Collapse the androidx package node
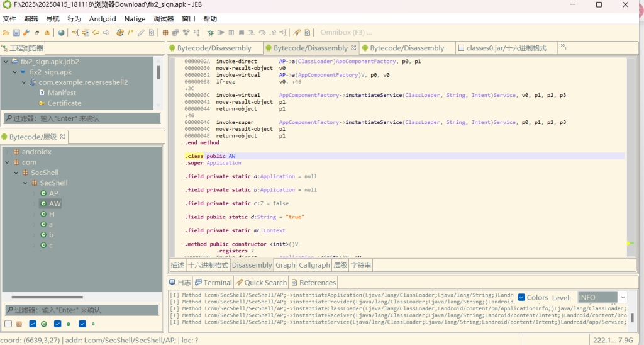 click(x=8, y=152)
